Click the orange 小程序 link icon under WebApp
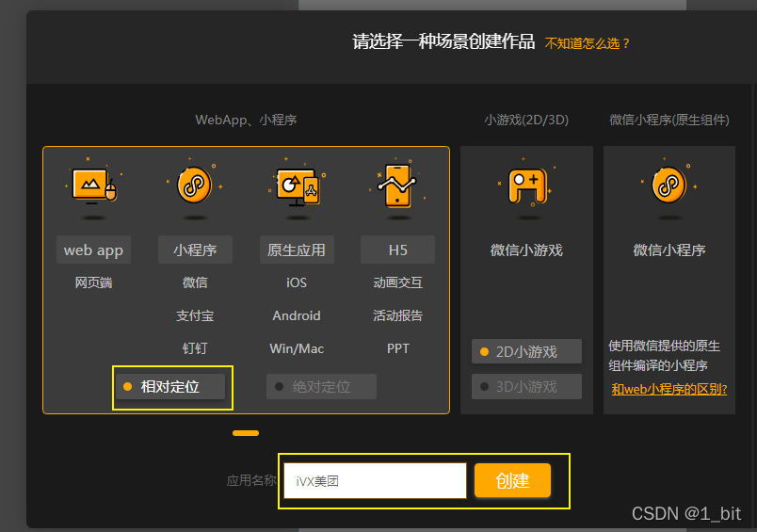This screenshot has height=532, width=757. tap(195, 185)
